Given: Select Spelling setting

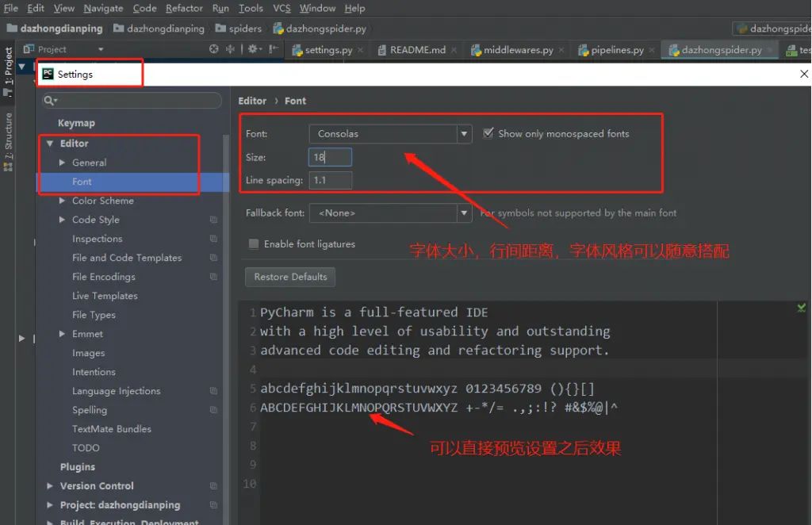Looking at the screenshot, I should tap(90, 410).
